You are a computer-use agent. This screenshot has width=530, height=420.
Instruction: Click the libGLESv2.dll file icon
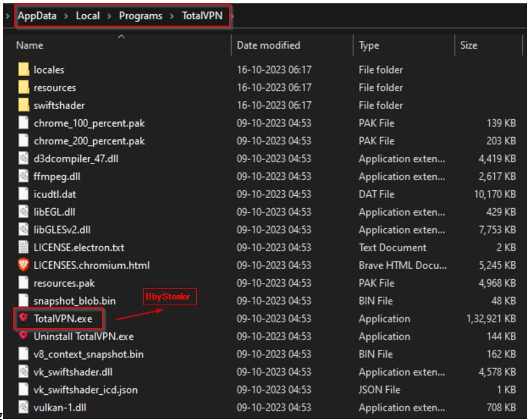(x=24, y=230)
